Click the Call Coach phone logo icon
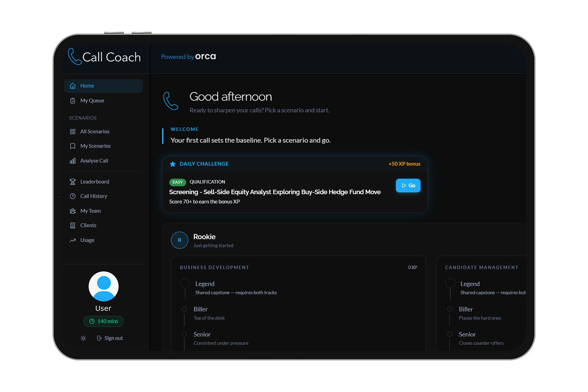 (74, 56)
